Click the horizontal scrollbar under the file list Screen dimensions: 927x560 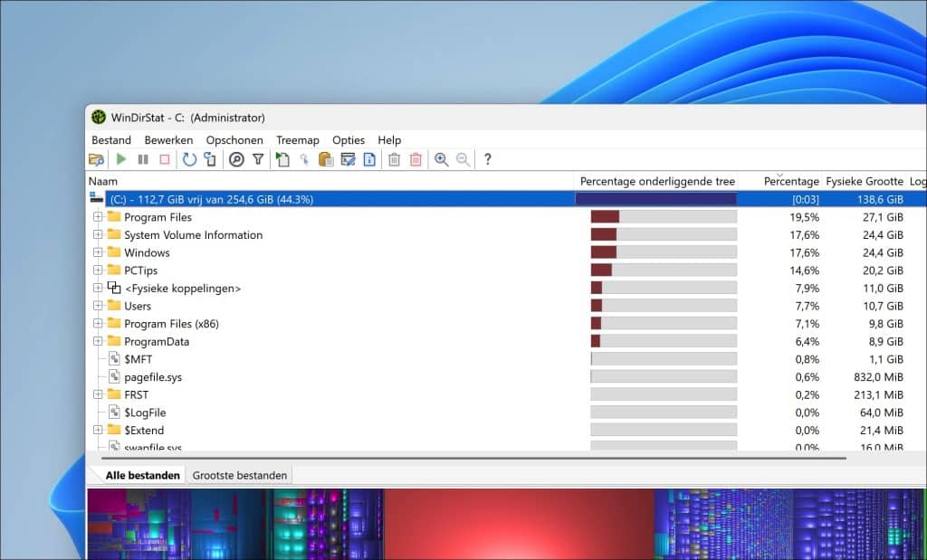[473, 458]
